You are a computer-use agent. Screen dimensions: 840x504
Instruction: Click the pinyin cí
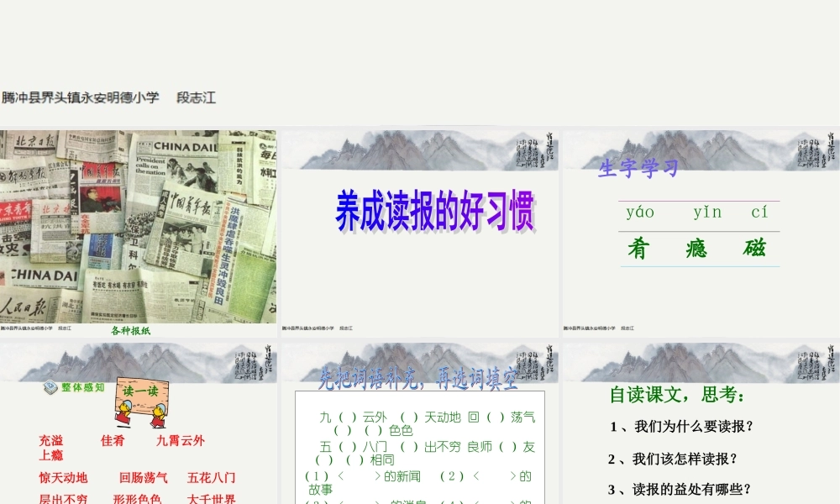point(759,212)
